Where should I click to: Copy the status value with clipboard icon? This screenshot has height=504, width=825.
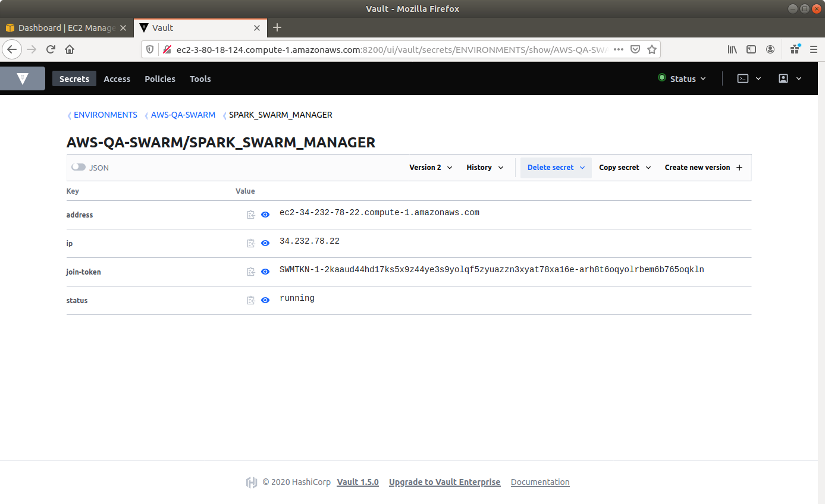point(251,301)
